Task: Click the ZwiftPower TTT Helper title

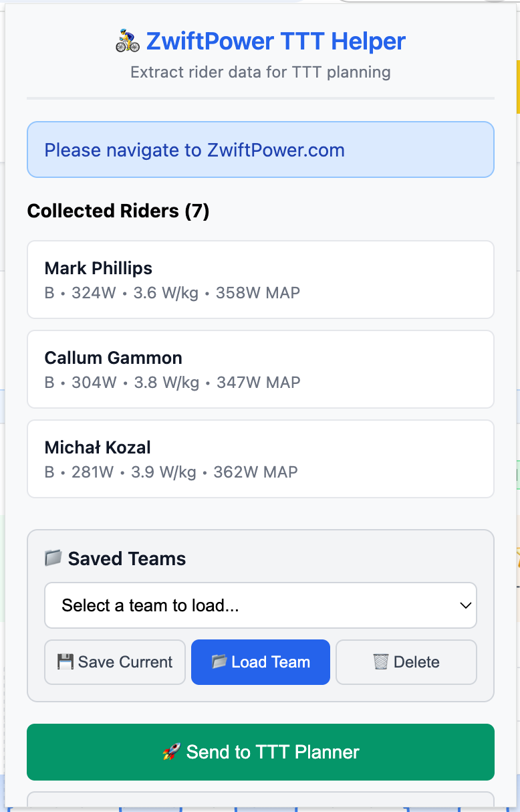Action: pyautogui.click(x=275, y=40)
